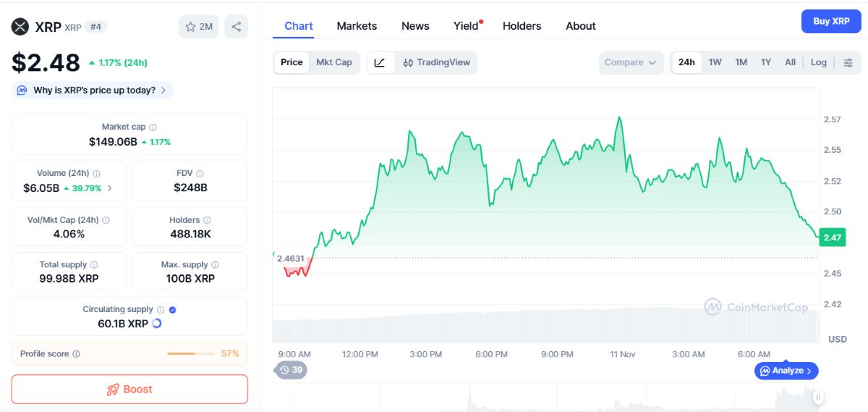The width and height of the screenshot is (868, 412).
Task: Click the current price tag 2.47
Action: click(x=832, y=237)
